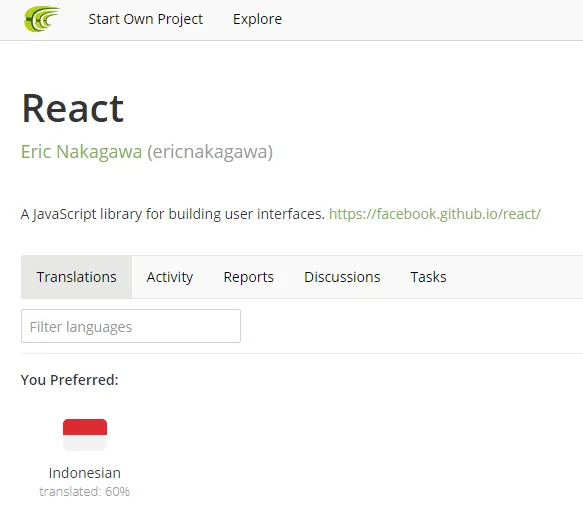Switch to the Activity tab
The width and height of the screenshot is (583, 523).
coord(170,277)
